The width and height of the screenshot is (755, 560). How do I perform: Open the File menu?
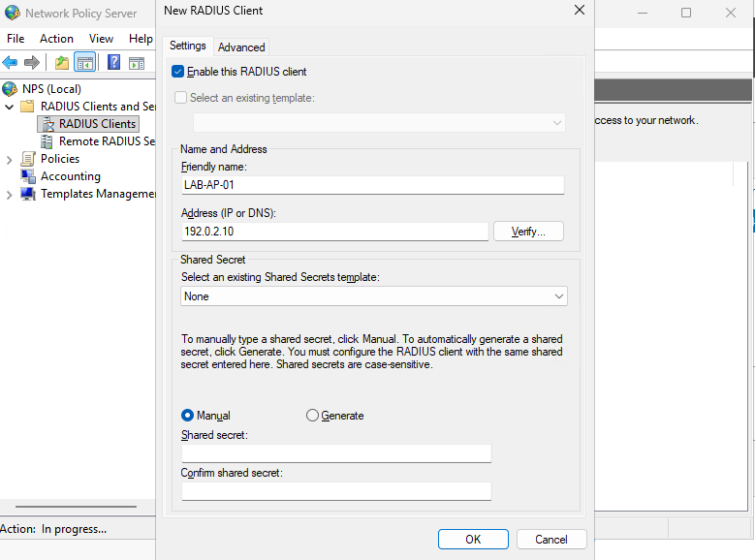pos(16,39)
